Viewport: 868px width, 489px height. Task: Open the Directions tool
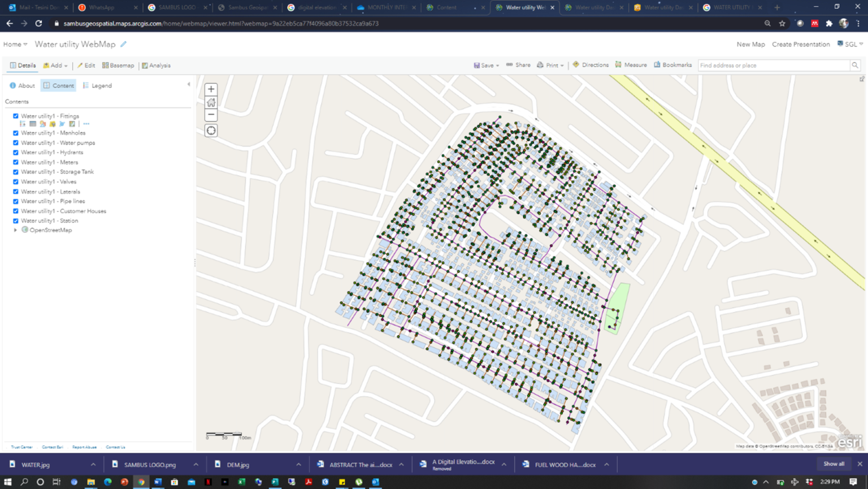591,65
